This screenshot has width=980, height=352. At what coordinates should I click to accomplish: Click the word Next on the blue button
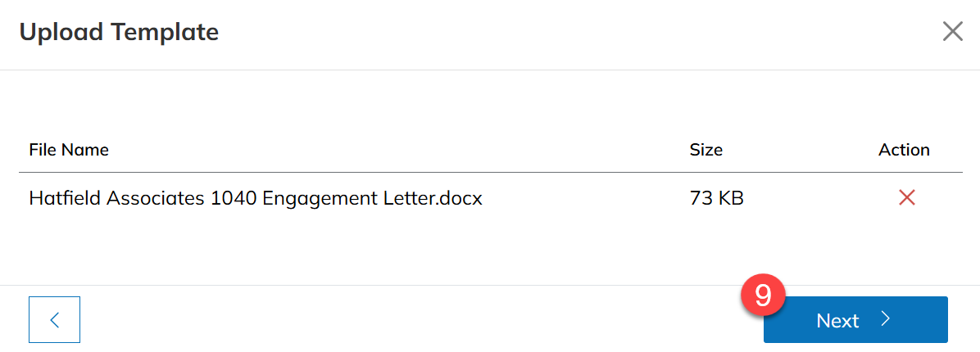(837, 320)
